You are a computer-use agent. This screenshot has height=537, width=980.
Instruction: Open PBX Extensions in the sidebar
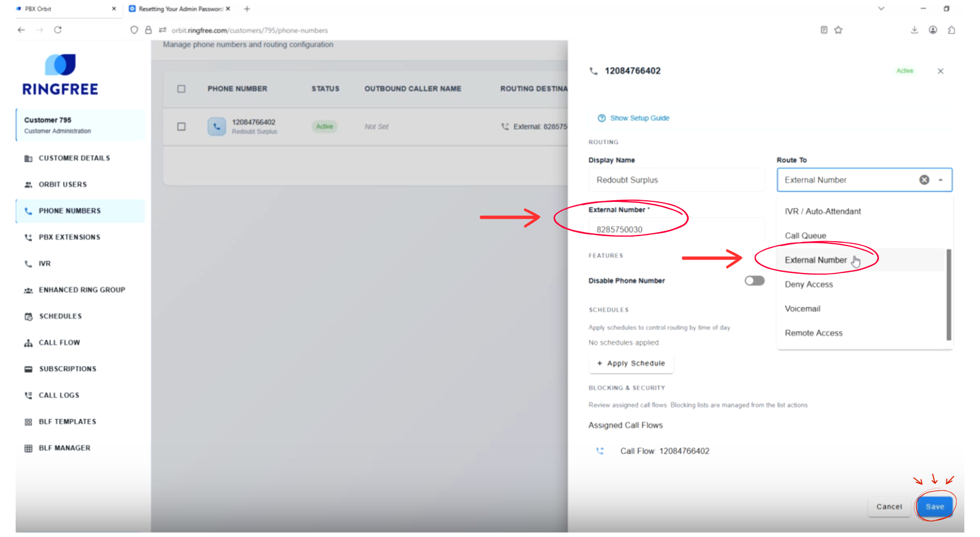point(69,237)
